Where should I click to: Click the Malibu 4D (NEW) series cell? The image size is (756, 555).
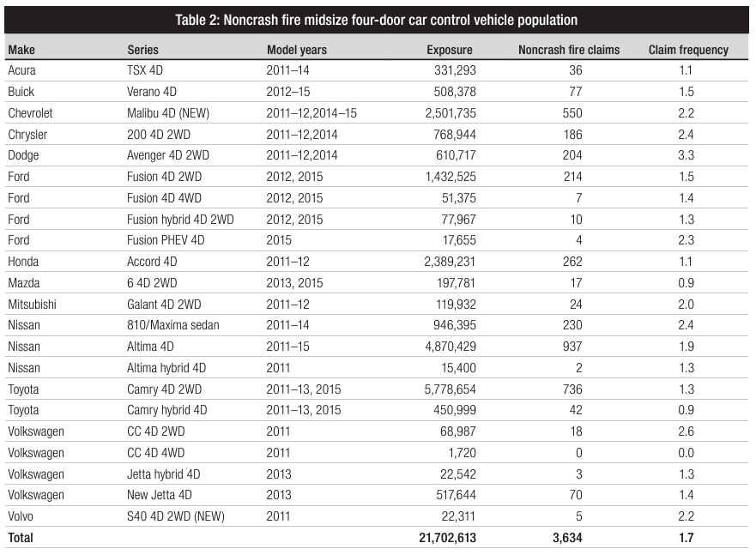pyautogui.click(x=168, y=113)
